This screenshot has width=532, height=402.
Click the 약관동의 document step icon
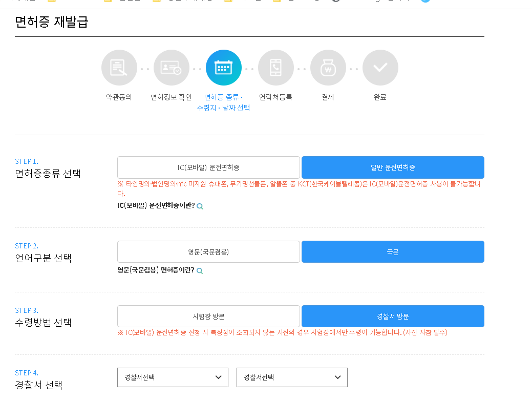click(x=119, y=67)
